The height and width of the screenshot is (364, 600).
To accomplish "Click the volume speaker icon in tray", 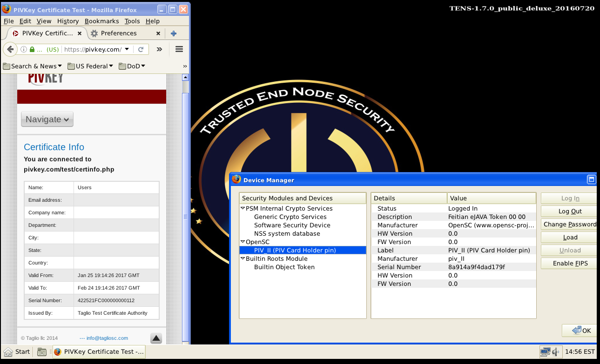I will (556, 351).
